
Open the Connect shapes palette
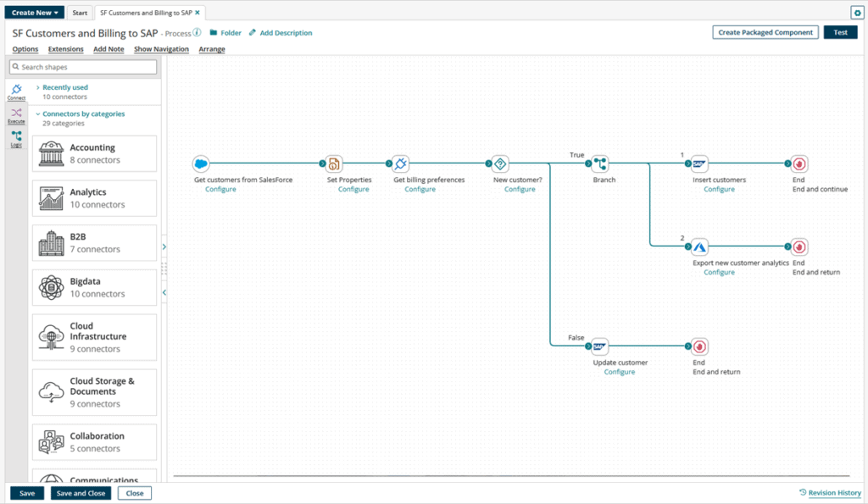coord(17,91)
